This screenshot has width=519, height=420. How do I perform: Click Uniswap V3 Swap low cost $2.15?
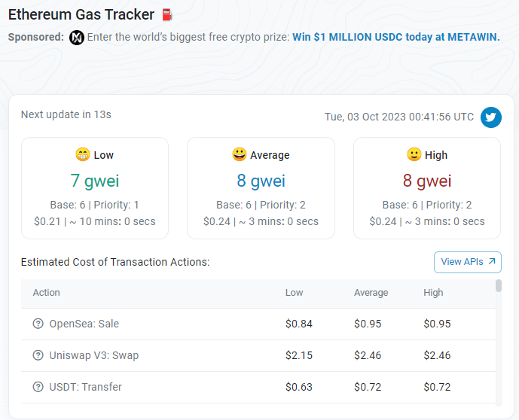(299, 355)
